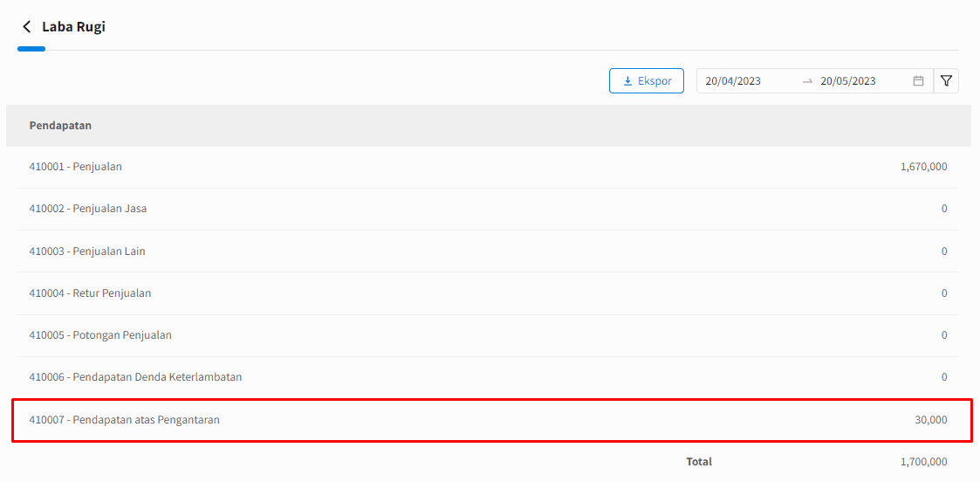Image resolution: width=980 pixels, height=482 pixels.
Task: Click the 30,000 Pengantaran amount
Action: click(930, 420)
